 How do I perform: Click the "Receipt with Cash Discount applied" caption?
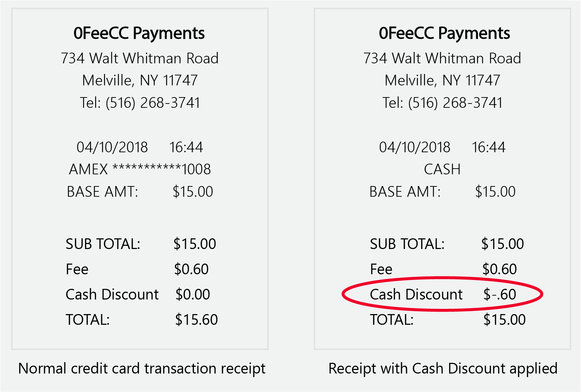coord(443,369)
